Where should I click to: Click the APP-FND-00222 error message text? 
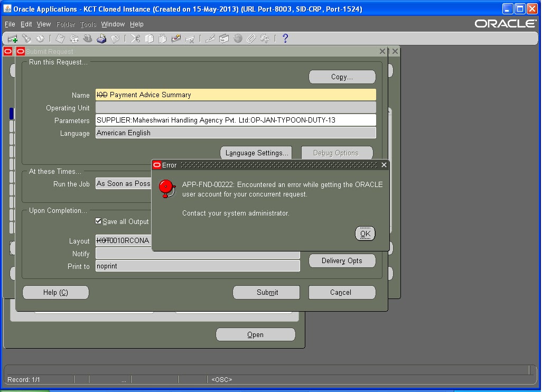tap(283, 190)
